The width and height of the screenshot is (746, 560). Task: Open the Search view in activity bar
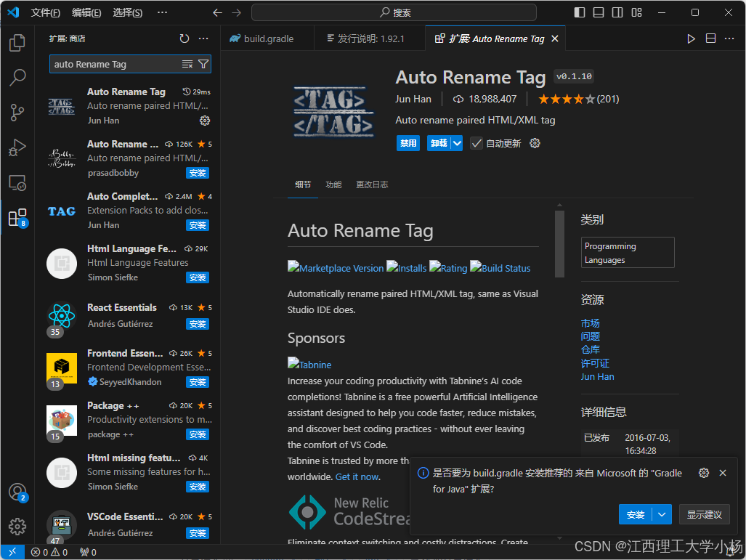(17, 77)
